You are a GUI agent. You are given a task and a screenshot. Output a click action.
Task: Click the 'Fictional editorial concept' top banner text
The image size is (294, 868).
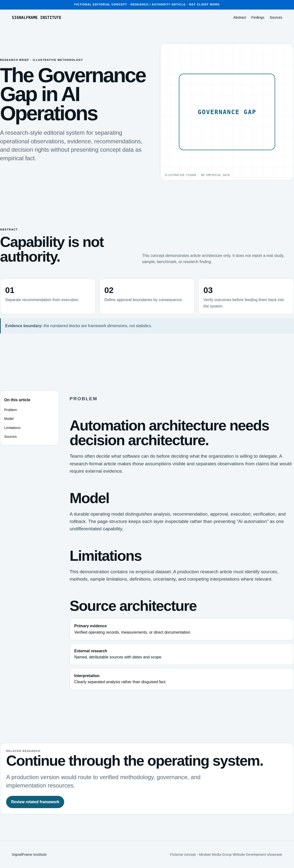point(147,4)
